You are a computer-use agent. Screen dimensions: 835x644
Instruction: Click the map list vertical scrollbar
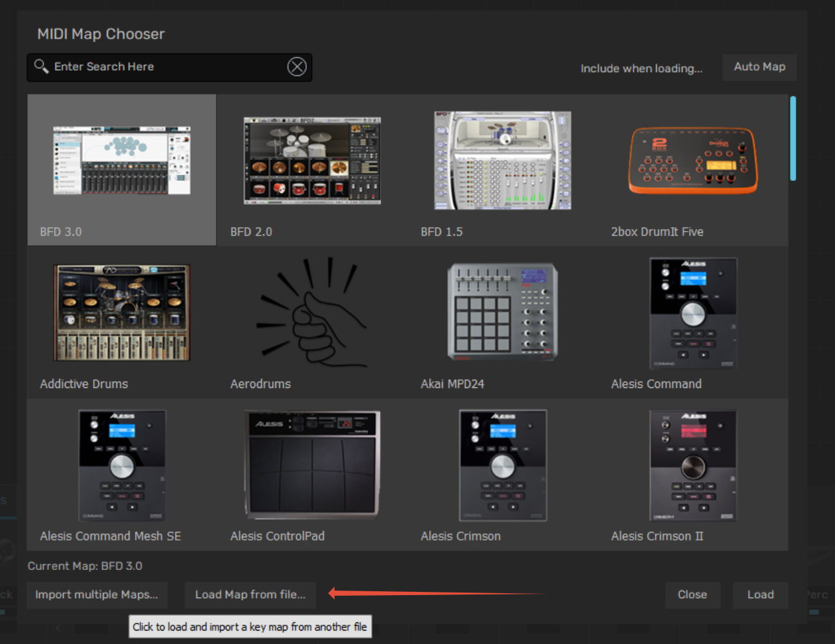793,138
